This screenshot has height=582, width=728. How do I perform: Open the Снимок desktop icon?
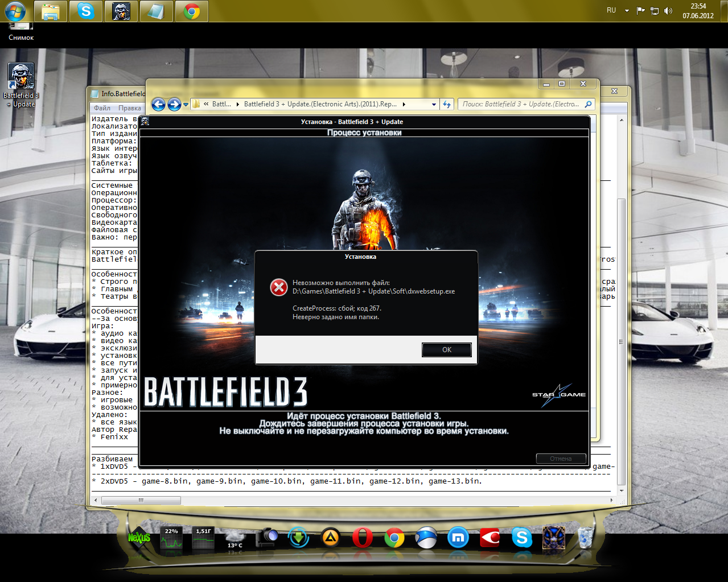point(21,33)
